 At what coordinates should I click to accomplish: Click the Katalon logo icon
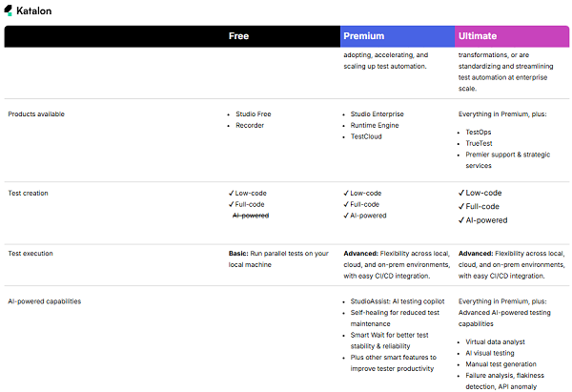pyautogui.click(x=9, y=10)
